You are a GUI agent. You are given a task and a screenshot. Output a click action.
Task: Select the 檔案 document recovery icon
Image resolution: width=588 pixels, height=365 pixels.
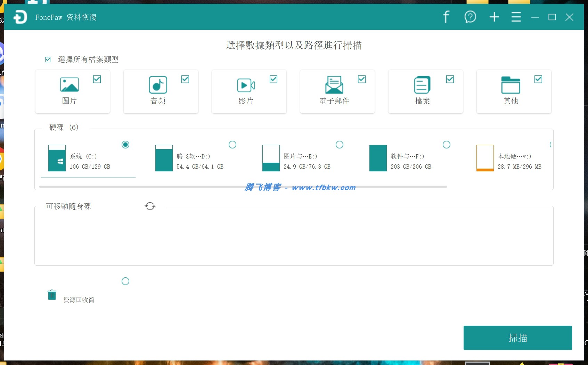422,85
